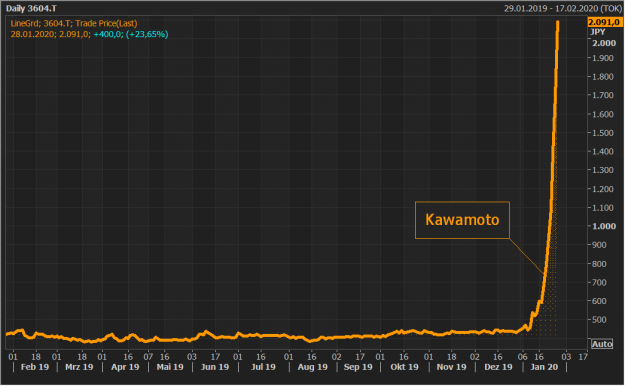
Task: Click the Jun 19 month label
Action: (x=215, y=367)
